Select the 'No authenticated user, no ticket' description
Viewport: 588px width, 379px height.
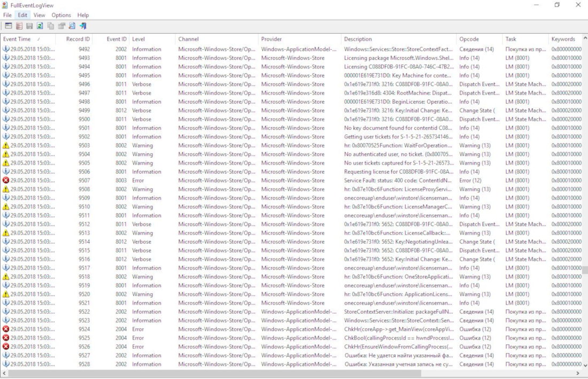pos(398,154)
